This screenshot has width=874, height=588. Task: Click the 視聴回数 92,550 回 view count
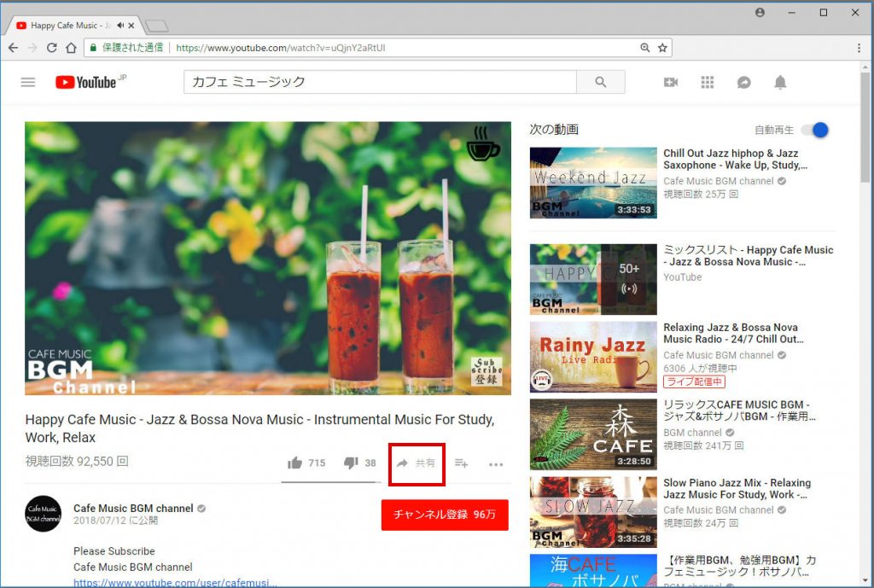click(x=77, y=462)
